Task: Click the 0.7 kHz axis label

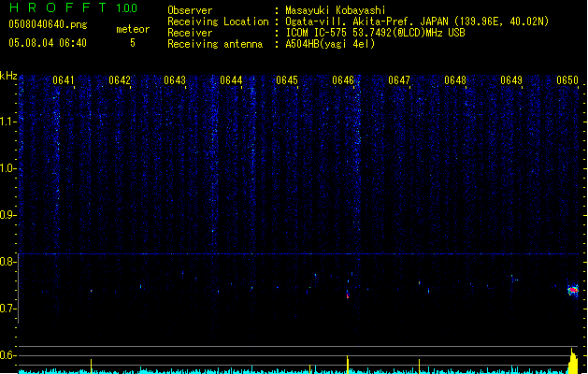Action: coord(7,309)
